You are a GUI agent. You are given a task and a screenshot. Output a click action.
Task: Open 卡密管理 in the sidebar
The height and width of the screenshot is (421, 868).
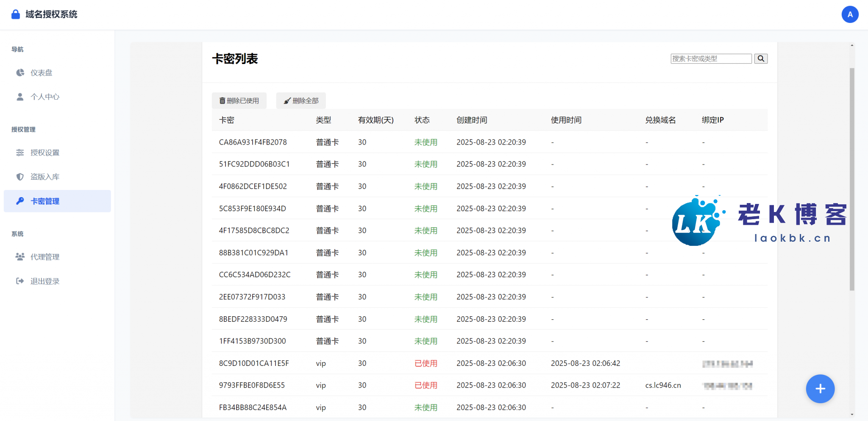45,201
